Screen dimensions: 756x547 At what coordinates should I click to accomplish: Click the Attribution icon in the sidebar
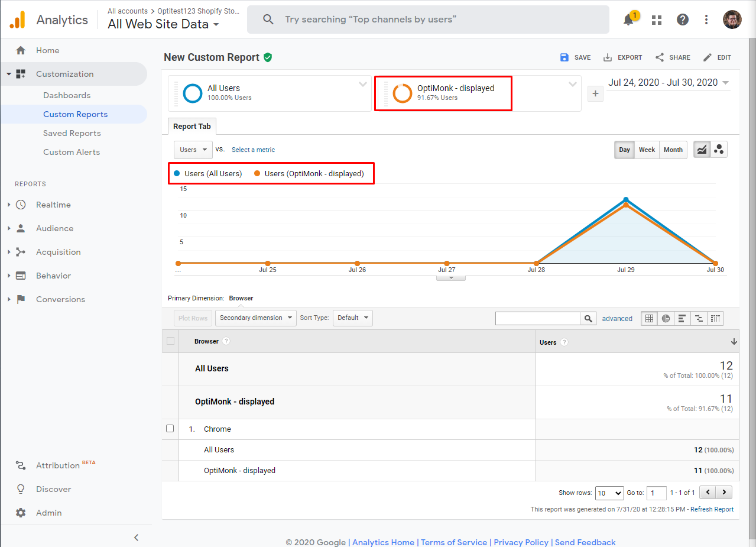point(21,465)
